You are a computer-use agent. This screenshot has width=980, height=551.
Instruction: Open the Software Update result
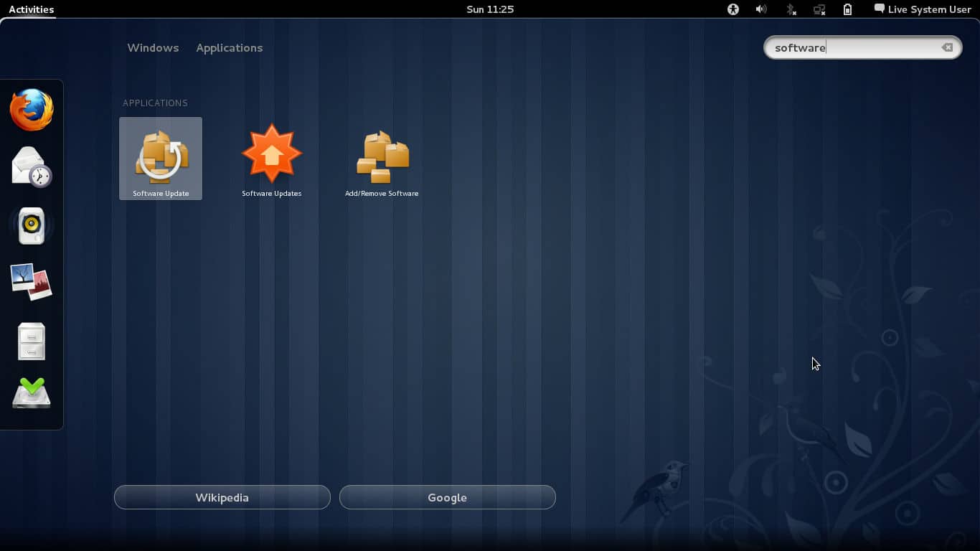(x=161, y=159)
